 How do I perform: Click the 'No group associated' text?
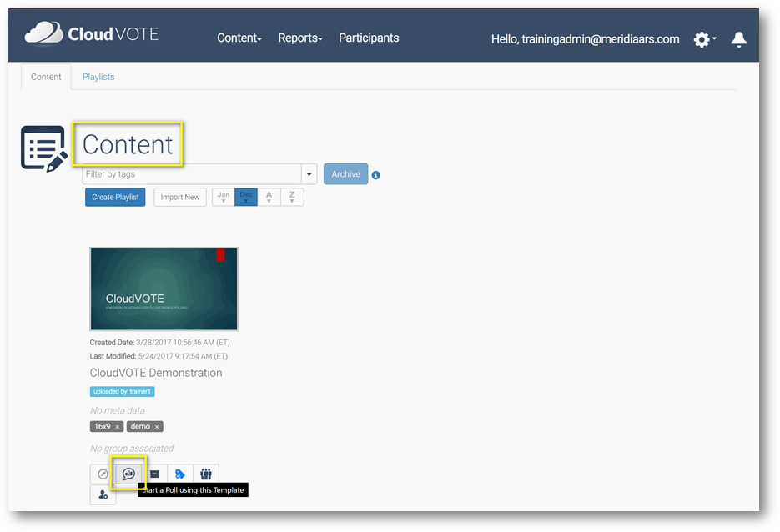point(132,448)
